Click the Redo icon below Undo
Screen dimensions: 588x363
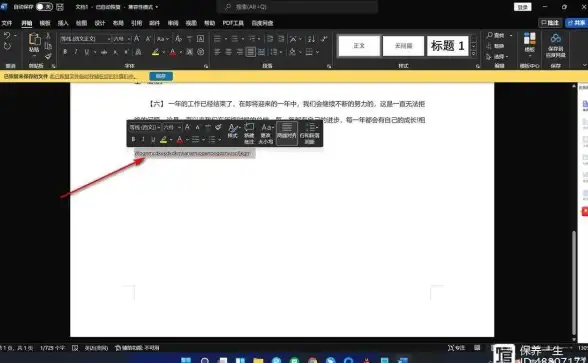click(7, 46)
